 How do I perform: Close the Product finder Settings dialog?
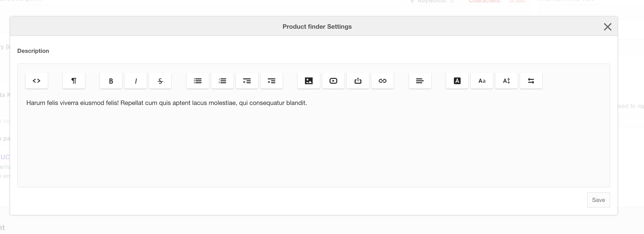[608, 27]
